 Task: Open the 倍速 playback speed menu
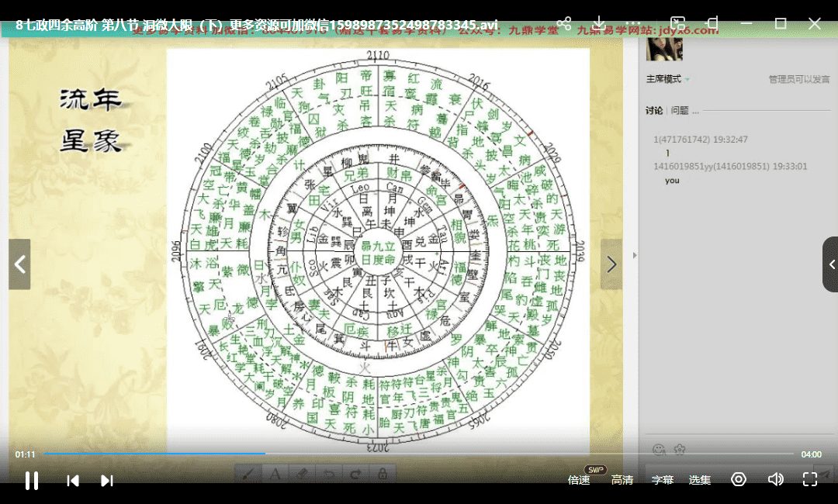(x=579, y=480)
